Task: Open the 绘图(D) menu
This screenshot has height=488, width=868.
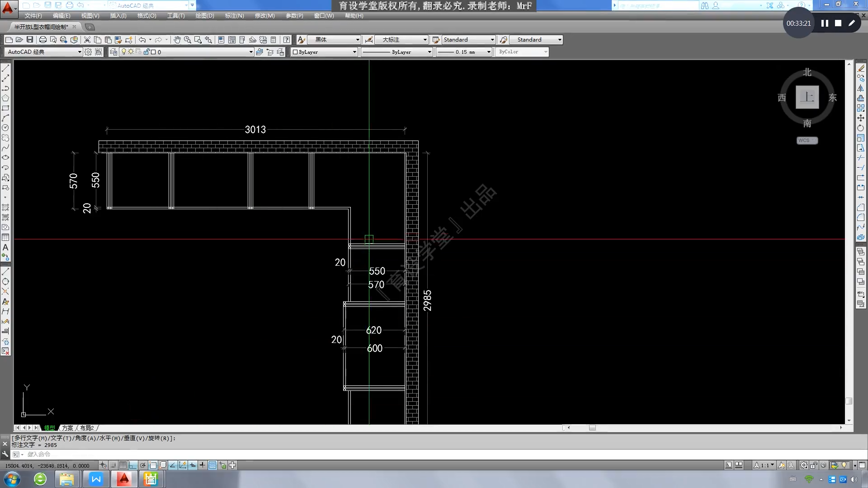Action: [x=204, y=15]
